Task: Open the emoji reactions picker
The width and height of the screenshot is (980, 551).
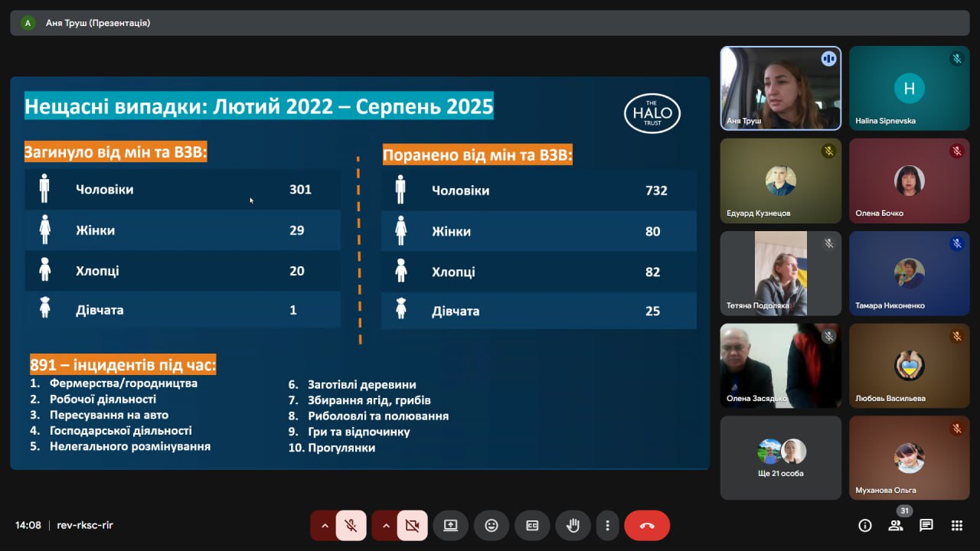Action: [x=492, y=526]
